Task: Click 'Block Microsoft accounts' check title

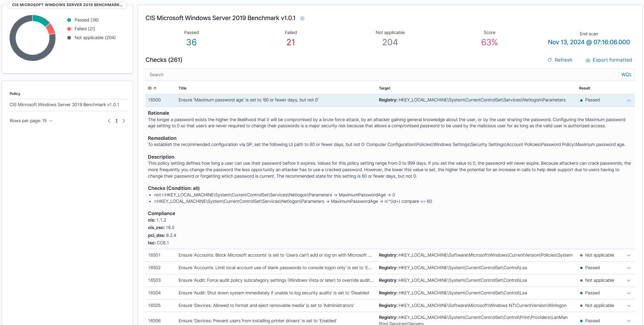Action: point(275,255)
